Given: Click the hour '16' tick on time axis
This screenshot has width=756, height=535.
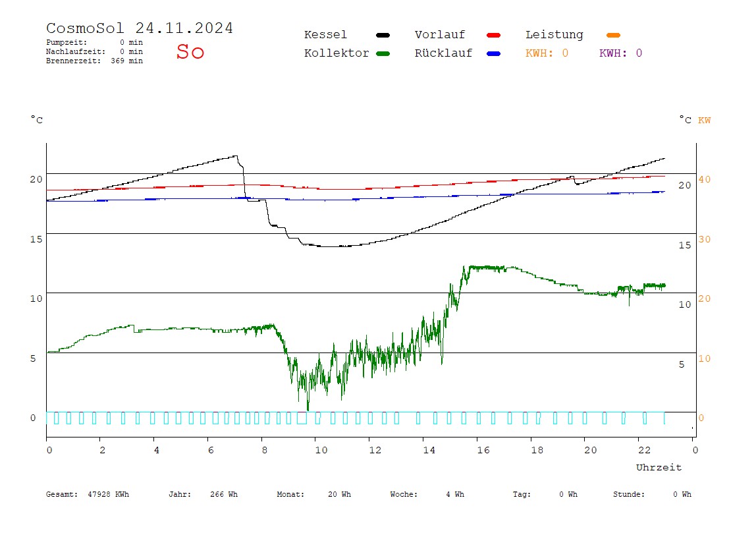Looking at the screenshot, I should tap(483, 450).
